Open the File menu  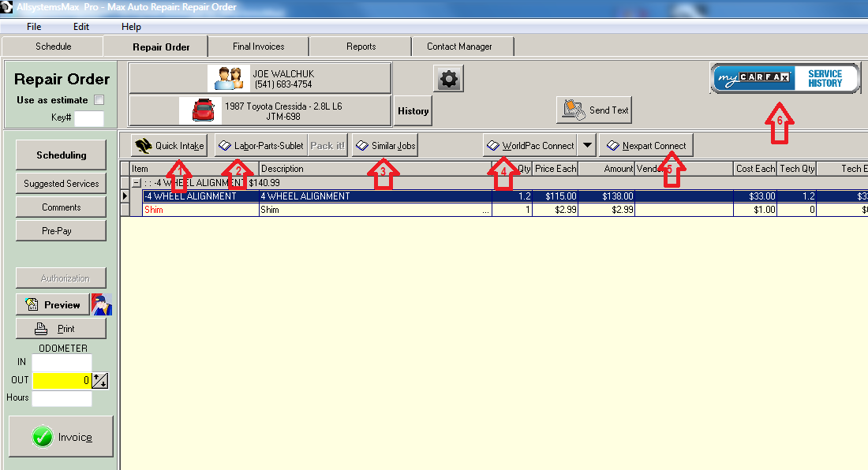[x=34, y=27]
